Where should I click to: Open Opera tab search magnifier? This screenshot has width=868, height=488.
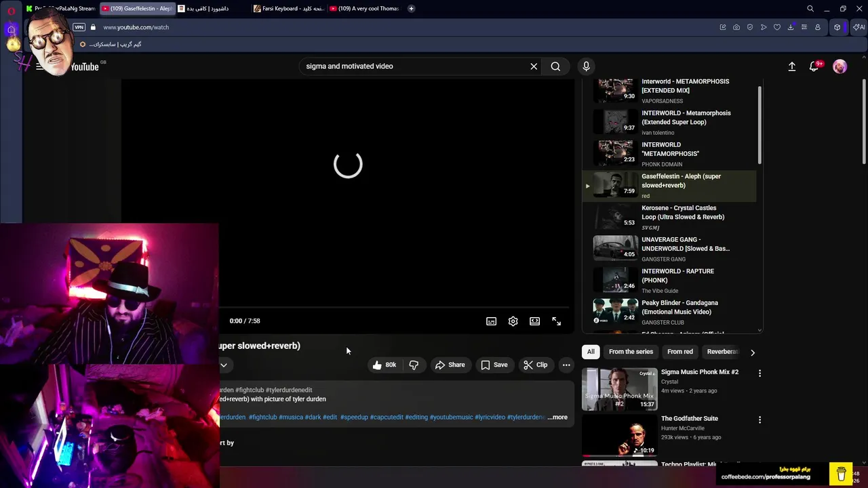(x=810, y=9)
